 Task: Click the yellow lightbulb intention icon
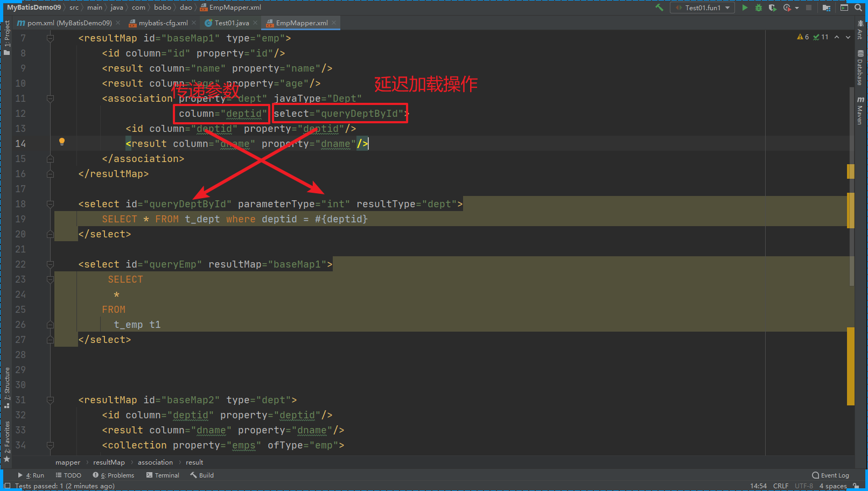coord(62,142)
